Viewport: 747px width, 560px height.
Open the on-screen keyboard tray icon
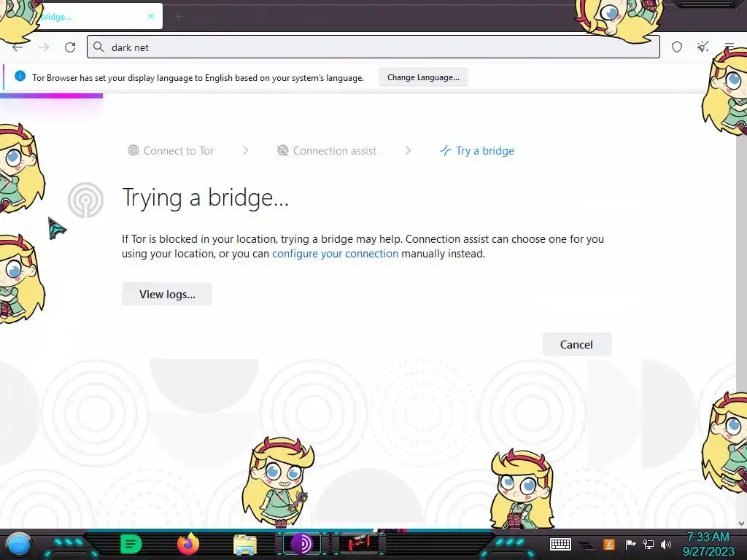(x=560, y=544)
